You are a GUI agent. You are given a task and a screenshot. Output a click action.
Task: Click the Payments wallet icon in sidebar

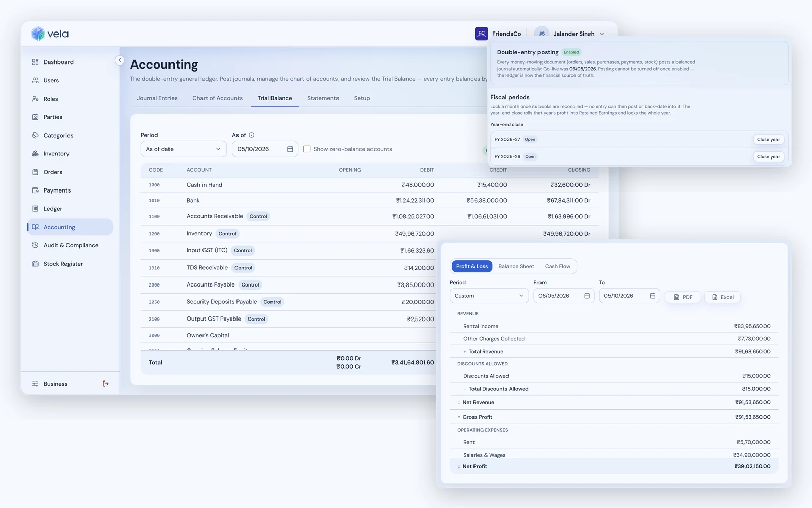[x=35, y=190]
